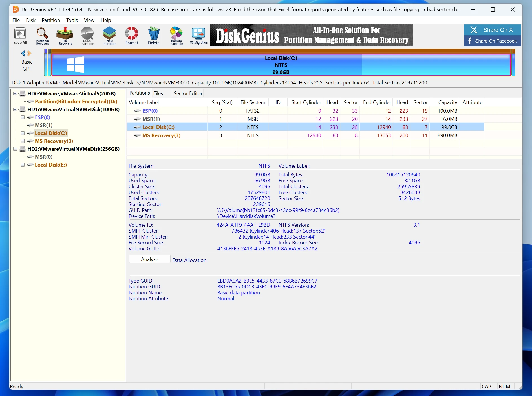The image size is (532, 396).
Task: Click the DiskGenius banner advertisement
Action: (x=312, y=35)
